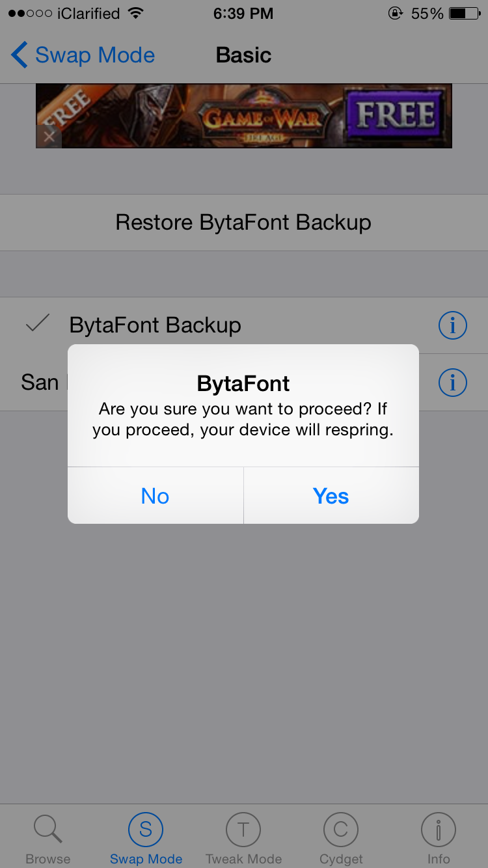Tap the Browse magnifier icon

tap(47, 829)
